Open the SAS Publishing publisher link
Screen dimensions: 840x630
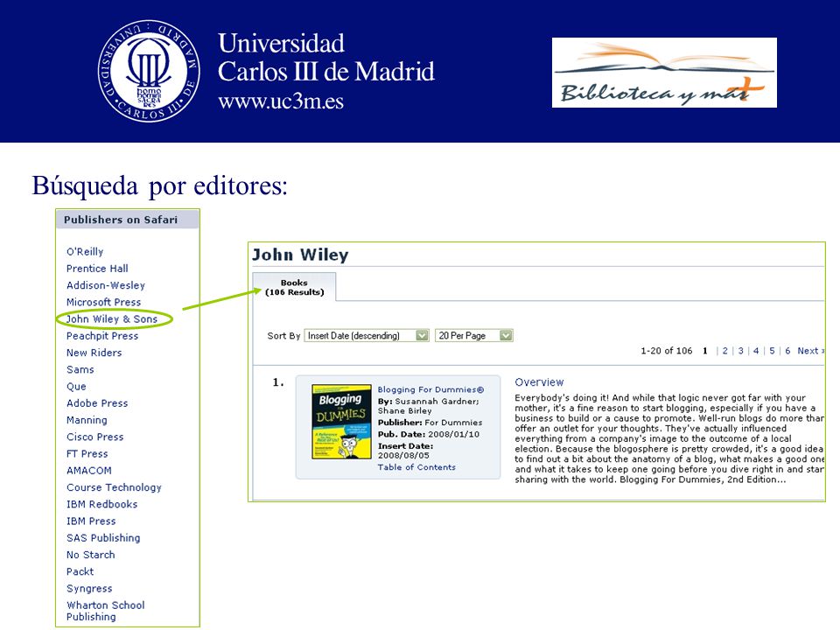point(103,538)
